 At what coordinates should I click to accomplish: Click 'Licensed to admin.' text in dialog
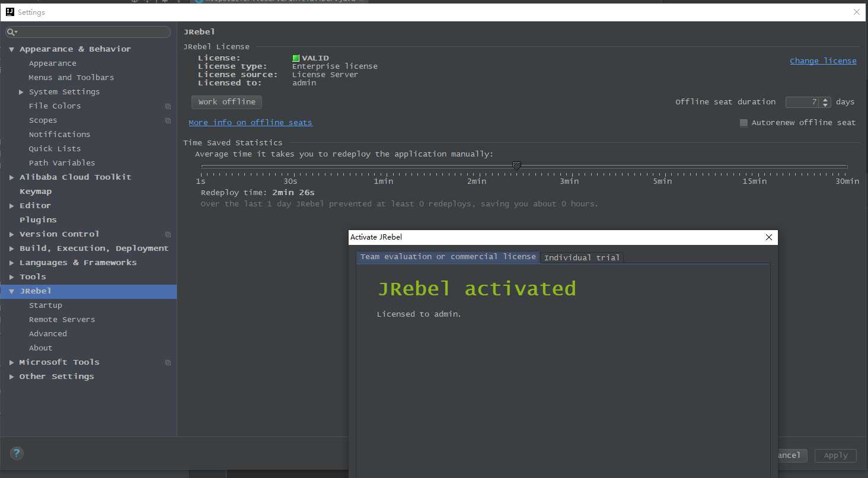pyautogui.click(x=419, y=314)
